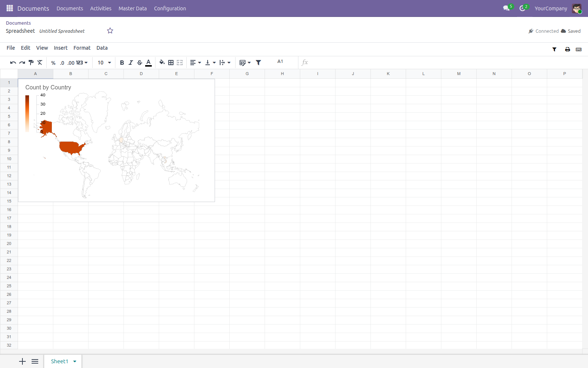Open the Insert menu
Screen dimensions: 588x368
click(61, 48)
